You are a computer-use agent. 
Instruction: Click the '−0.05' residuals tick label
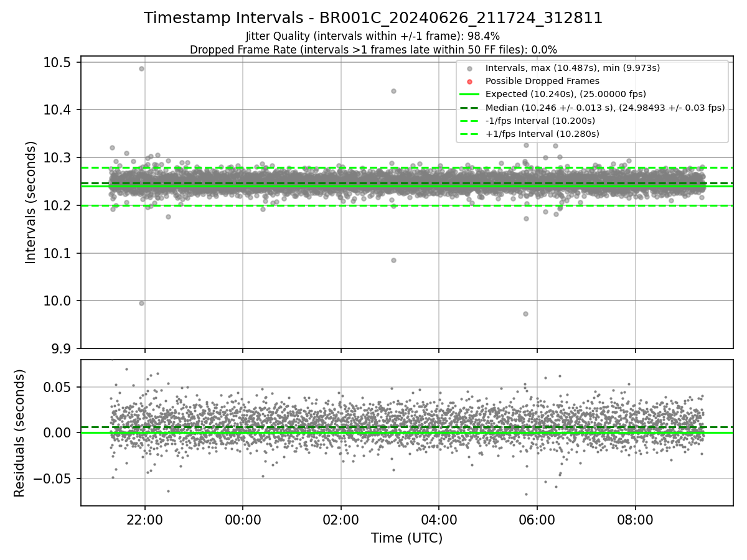[54, 478]
